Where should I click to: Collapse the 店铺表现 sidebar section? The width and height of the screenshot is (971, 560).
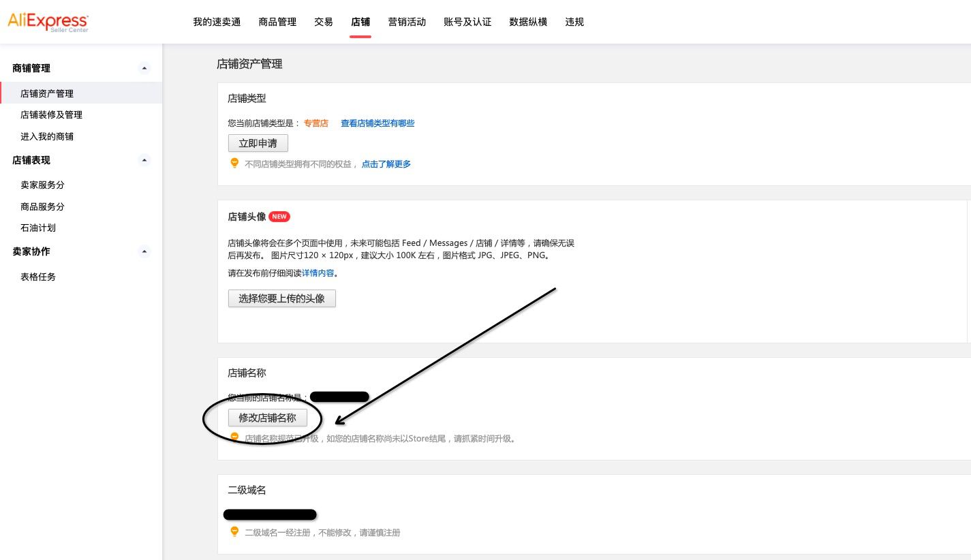[x=144, y=160]
